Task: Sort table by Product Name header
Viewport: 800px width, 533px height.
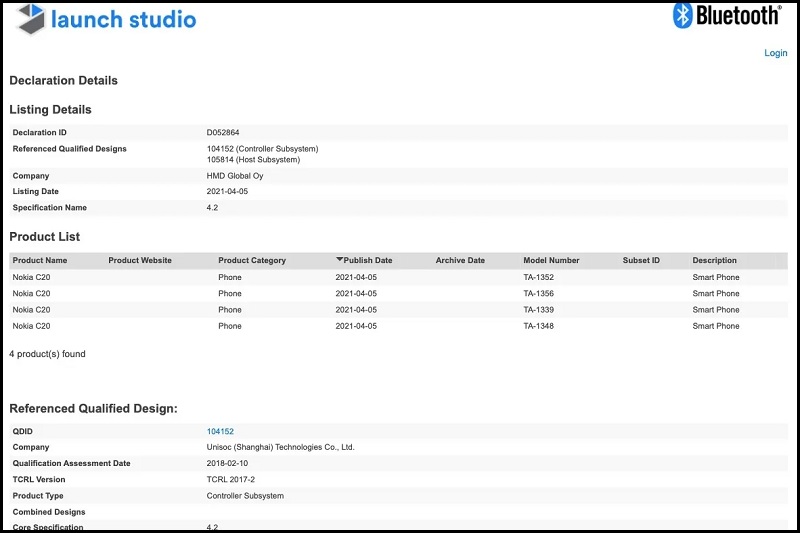Action: pyautogui.click(x=40, y=260)
